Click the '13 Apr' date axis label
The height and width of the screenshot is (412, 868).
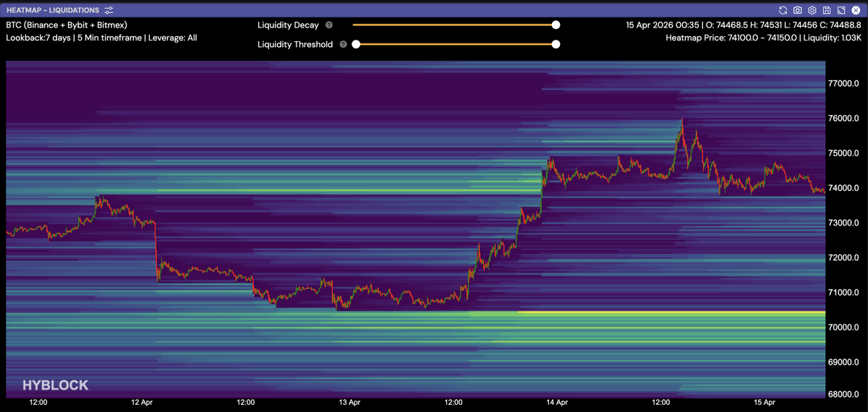pyautogui.click(x=349, y=401)
